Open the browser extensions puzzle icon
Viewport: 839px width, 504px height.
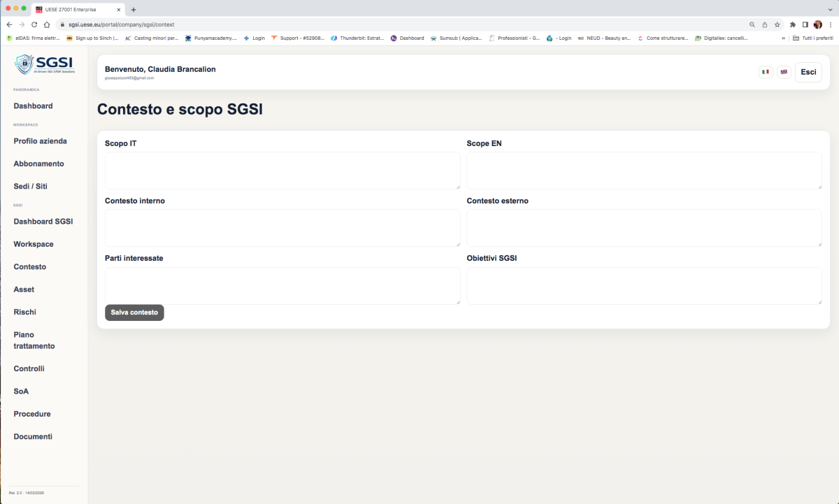(x=794, y=23)
